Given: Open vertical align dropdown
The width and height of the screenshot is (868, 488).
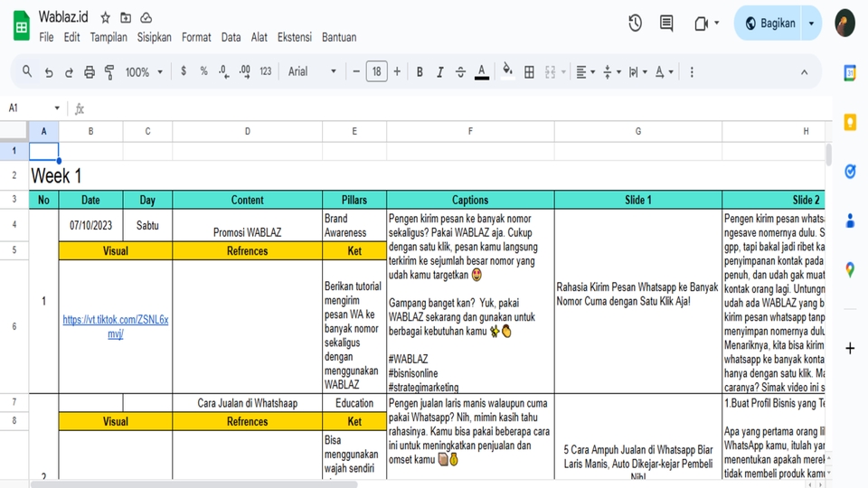Looking at the screenshot, I should click(x=612, y=72).
